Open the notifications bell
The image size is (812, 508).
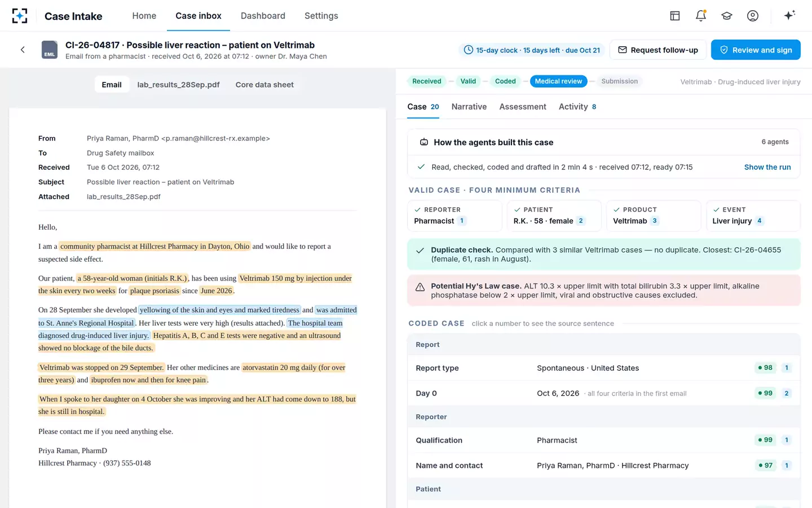(x=701, y=16)
